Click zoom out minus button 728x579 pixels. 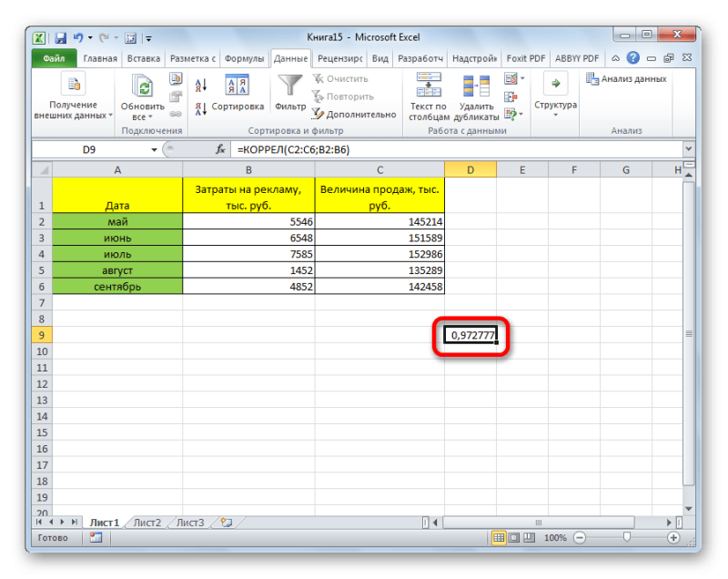point(580,538)
